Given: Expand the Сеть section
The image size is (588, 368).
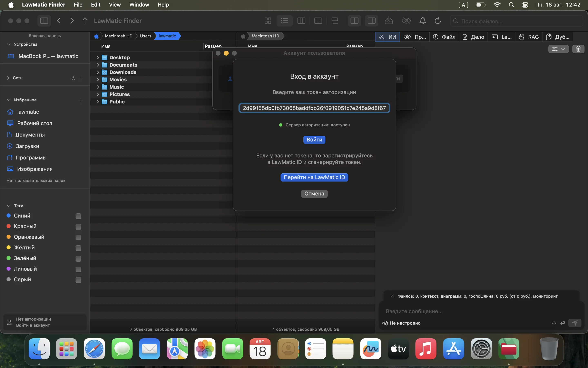Looking at the screenshot, I should [8, 78].
